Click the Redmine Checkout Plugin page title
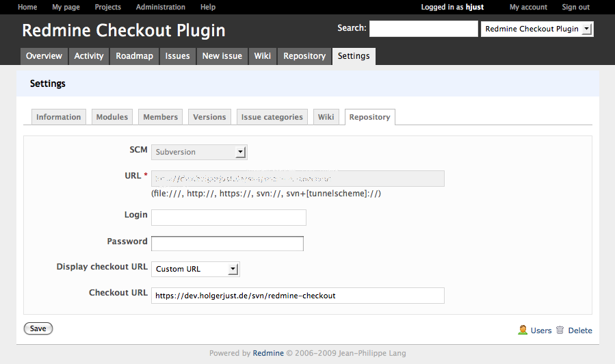615x364 pixels. (124, 31)
